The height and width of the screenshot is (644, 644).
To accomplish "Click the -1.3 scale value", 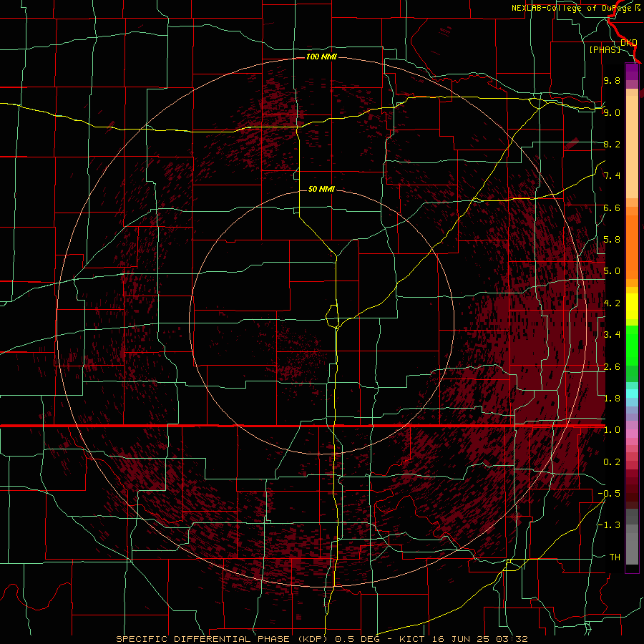I will [609, 525].
